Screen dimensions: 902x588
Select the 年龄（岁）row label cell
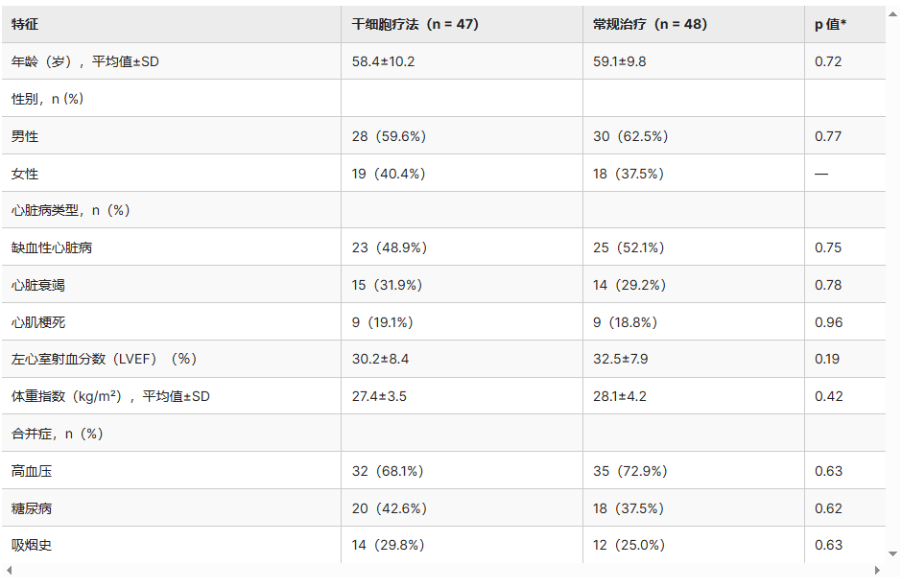click(x=83, y=61)
